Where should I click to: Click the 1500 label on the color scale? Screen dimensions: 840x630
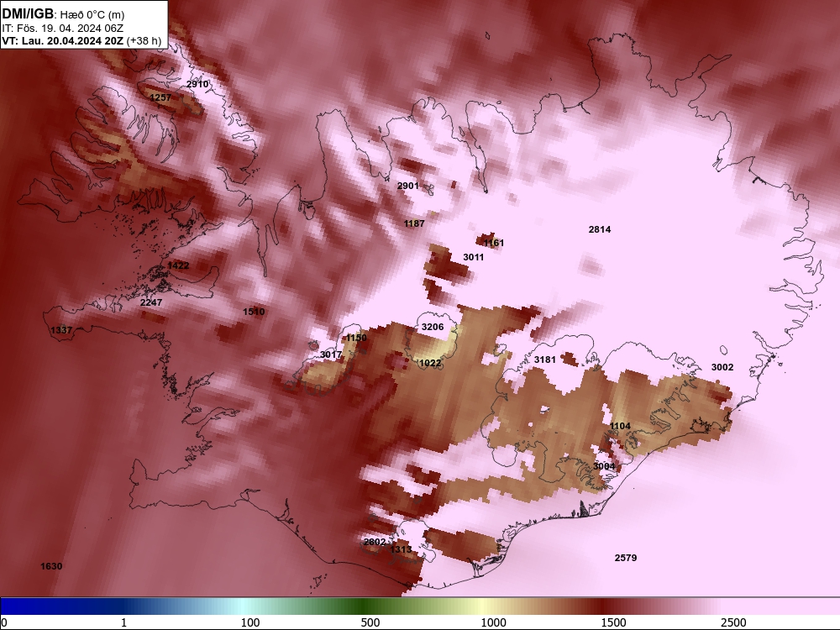click(613, 622)
